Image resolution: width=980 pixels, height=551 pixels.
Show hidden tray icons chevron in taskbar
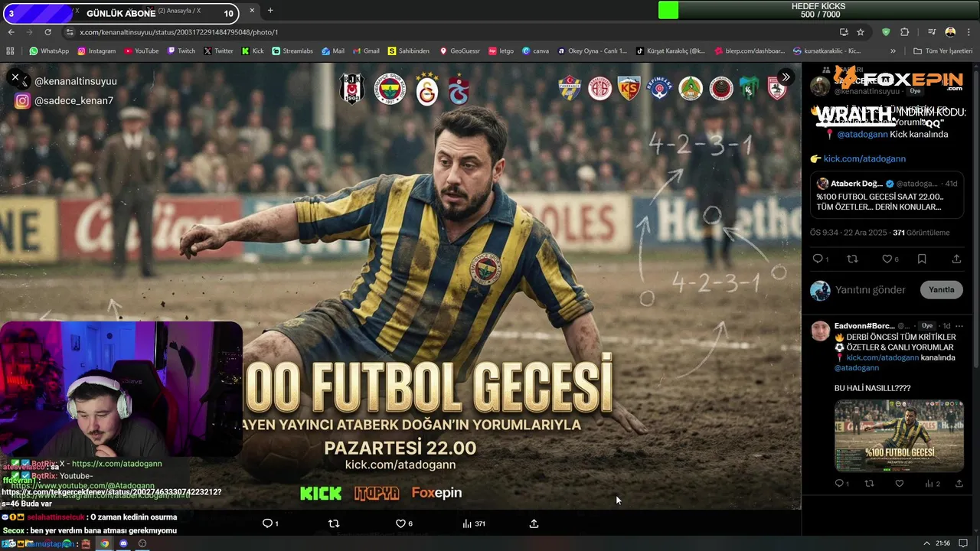pos(926,543)
